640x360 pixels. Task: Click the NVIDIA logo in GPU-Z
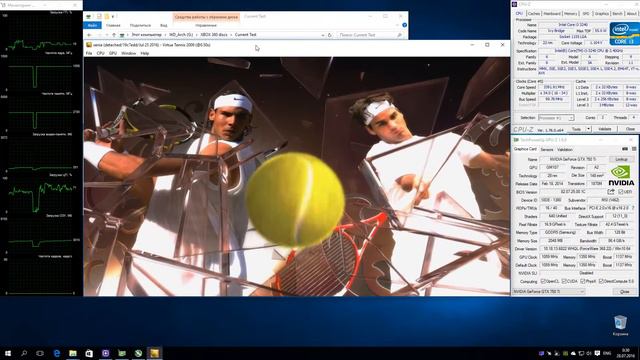click(621, 176)
